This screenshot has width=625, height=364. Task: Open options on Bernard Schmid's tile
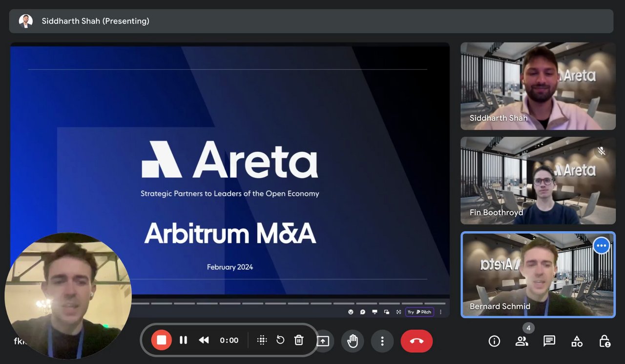point(602,245)
